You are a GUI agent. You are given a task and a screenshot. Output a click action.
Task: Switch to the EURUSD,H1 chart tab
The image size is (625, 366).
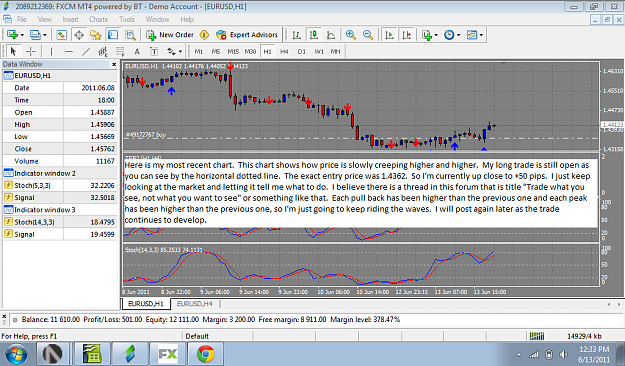(x=145, y=304)
